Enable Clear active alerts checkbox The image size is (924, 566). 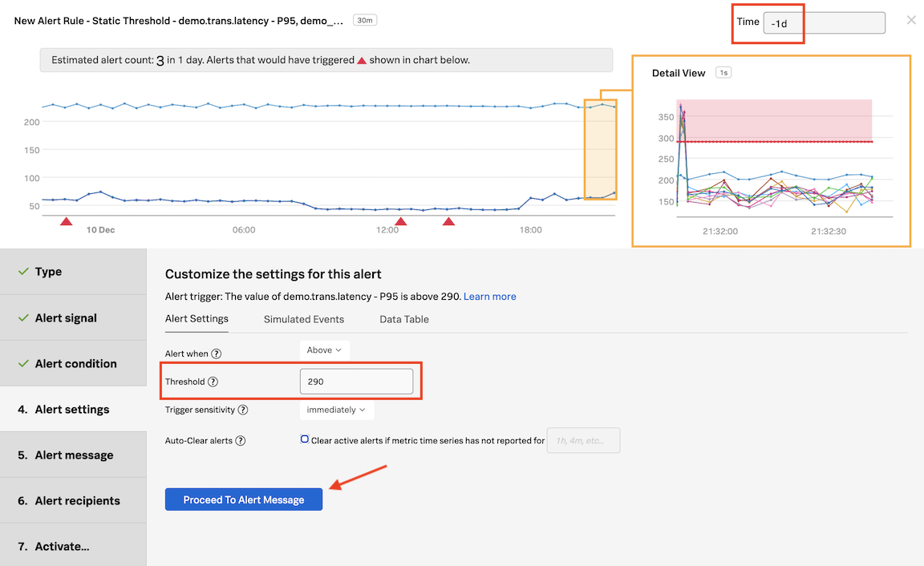pyautogui.click(x=305, y=439)
